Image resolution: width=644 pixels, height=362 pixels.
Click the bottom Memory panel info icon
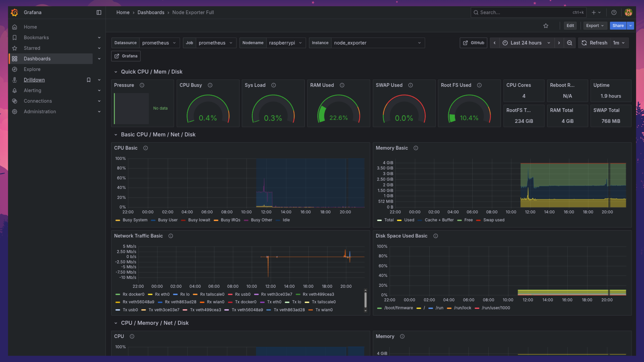402,336
